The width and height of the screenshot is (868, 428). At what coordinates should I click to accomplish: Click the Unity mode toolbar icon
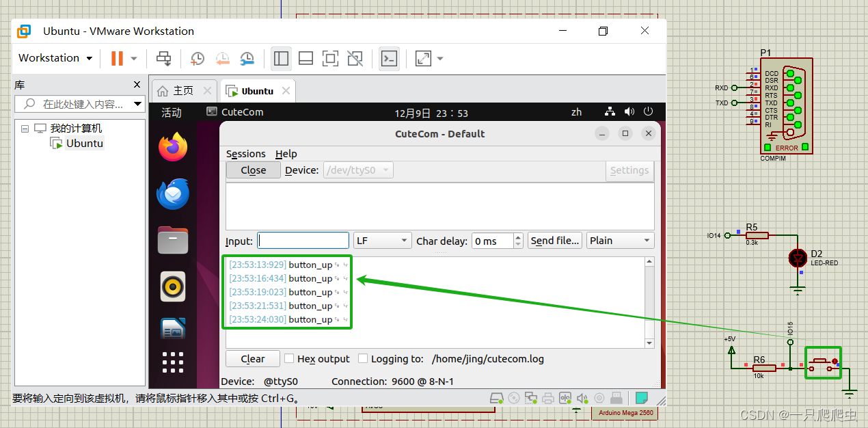355,58
